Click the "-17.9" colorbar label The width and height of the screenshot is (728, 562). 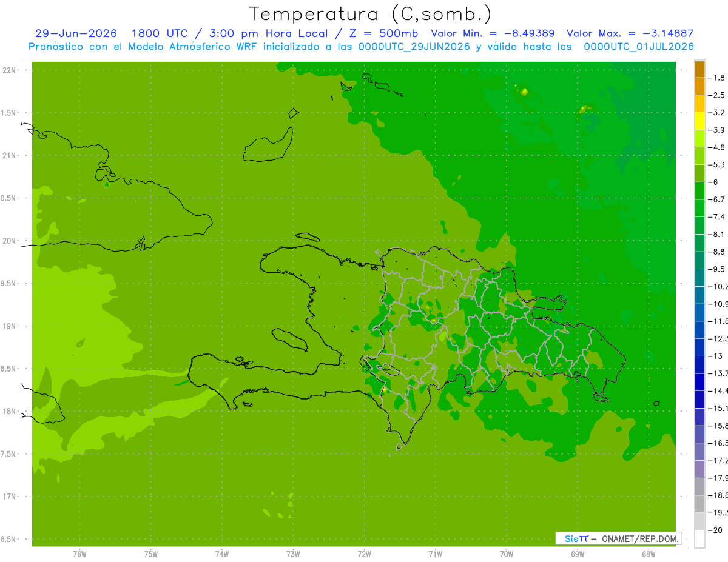pos(718,478)
